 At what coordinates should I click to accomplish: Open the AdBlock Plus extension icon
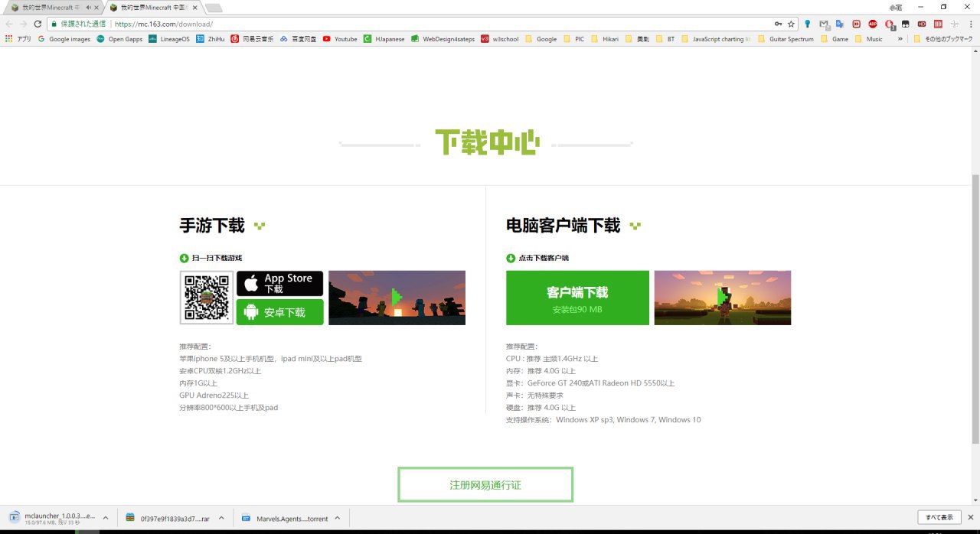(873, 24)
